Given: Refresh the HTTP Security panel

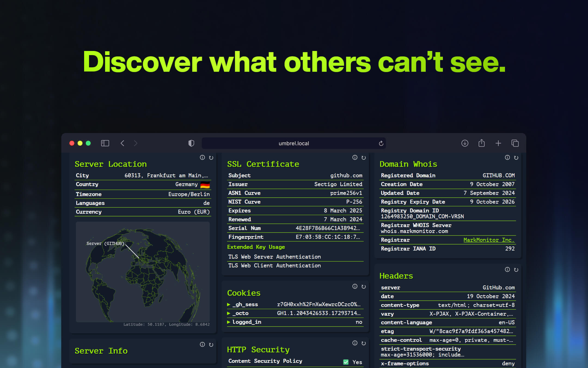Looking at the screenshot, I should [364, 343].
